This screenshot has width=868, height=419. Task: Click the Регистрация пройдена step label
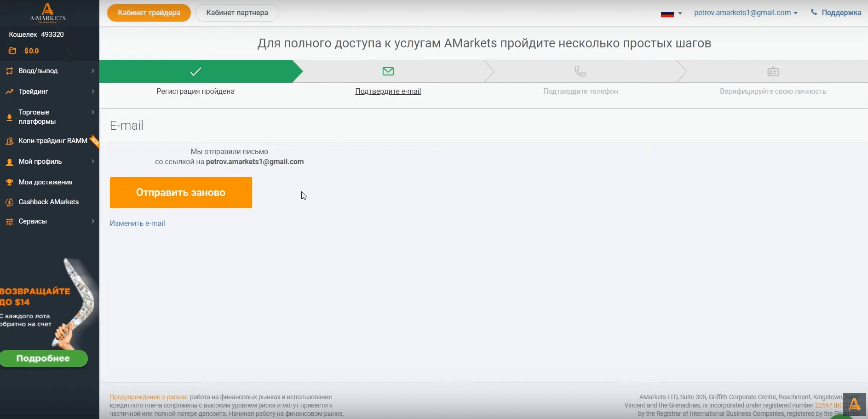point(195,91)
